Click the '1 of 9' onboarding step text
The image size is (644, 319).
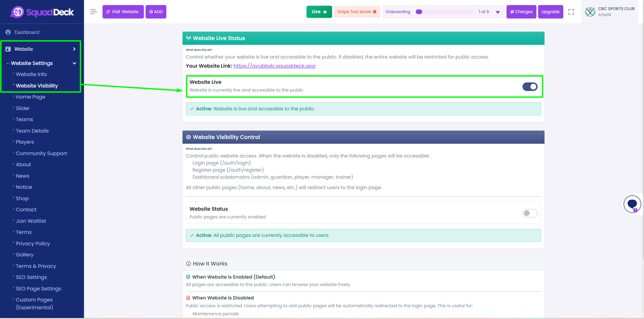pos(484,12)
